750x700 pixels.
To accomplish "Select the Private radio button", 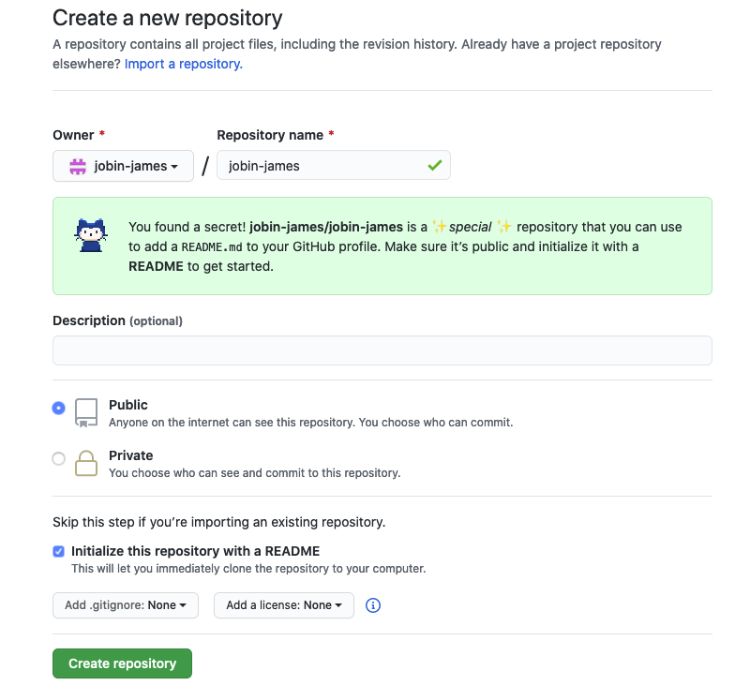I will pos(59,458).
